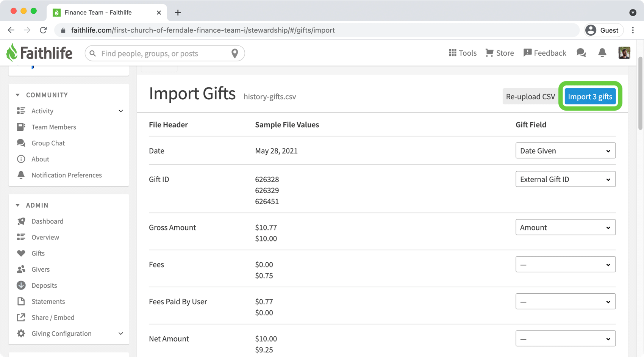644x357 pixels.
Task: Click the sample value 626451
Action: tap(267, 201)
